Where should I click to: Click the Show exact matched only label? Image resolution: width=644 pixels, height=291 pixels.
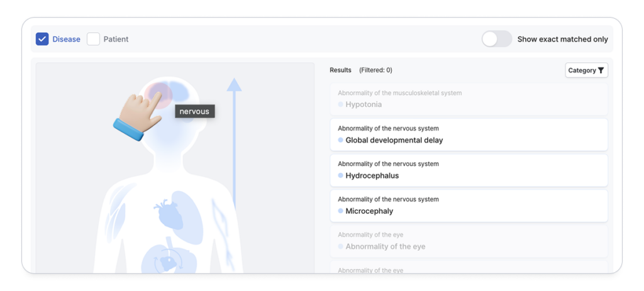562,39
